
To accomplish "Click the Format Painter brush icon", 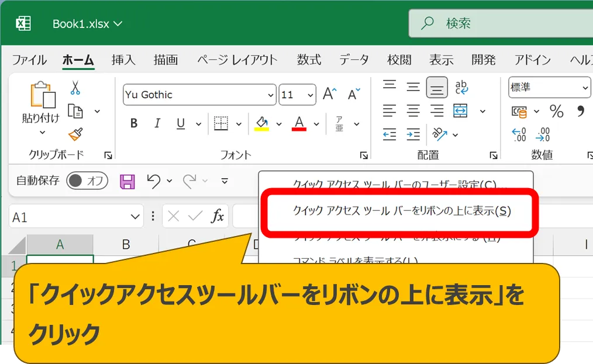I will (75, 134).
